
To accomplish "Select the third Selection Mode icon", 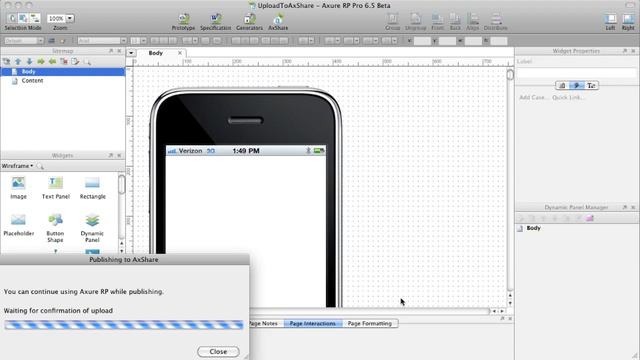I will 35,18.
